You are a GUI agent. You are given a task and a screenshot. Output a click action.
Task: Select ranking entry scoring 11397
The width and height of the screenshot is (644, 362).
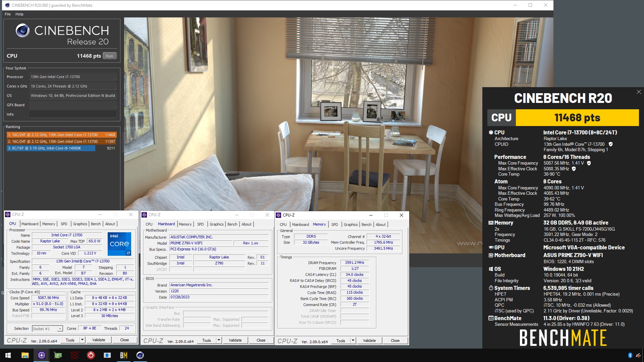(x=61, y=141)
